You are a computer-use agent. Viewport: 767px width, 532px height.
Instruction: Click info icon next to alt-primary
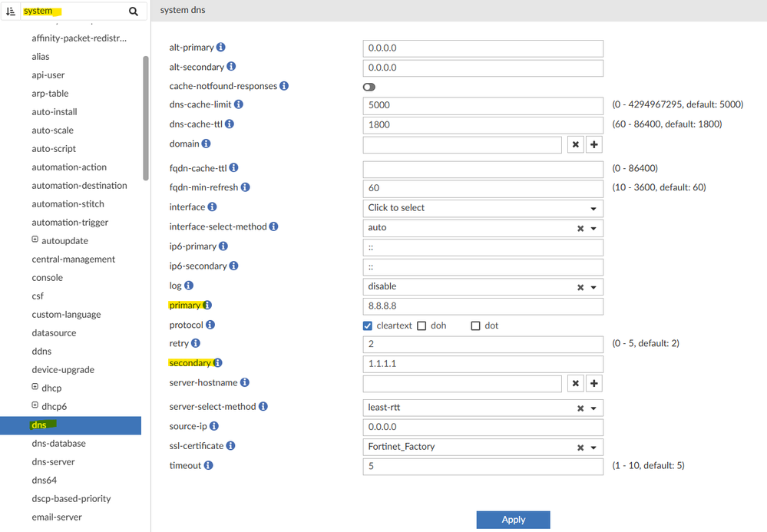click(x=221, y=48)
